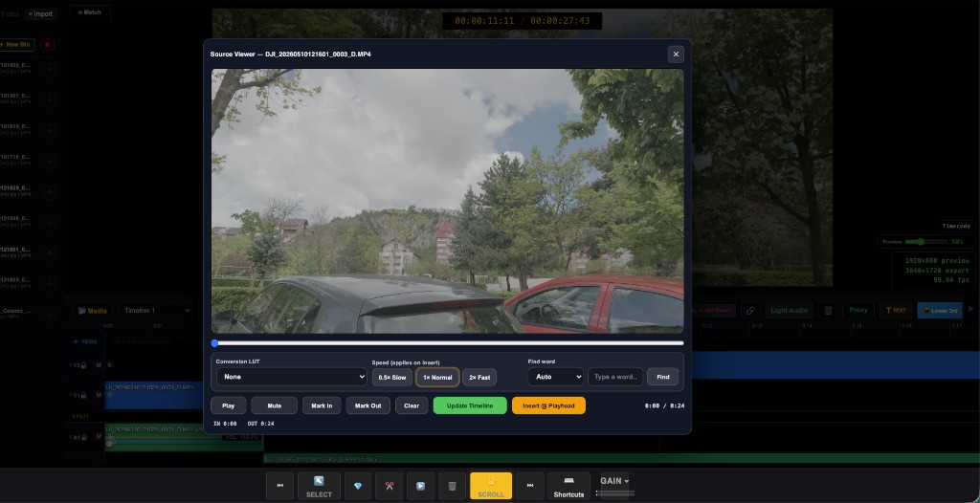The image size is (980, 503).
Task: Click the Light Audio button
Action: [790, 311]
